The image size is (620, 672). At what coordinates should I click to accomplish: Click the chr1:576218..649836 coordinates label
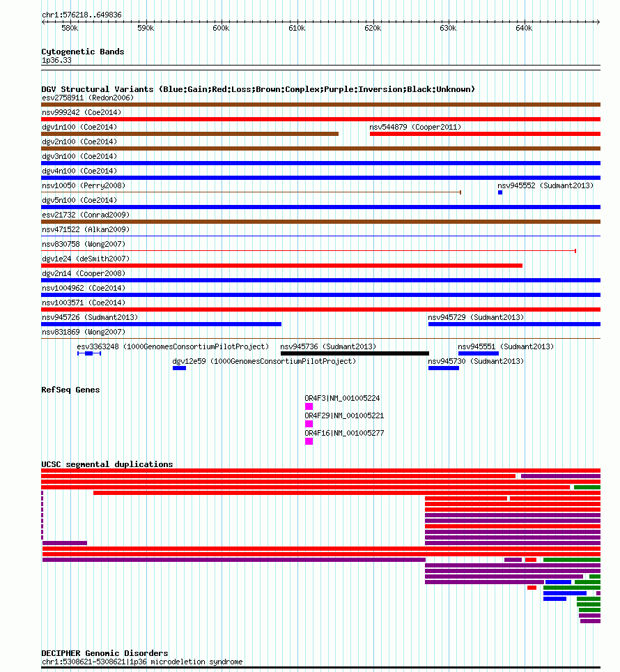[82, 15]
